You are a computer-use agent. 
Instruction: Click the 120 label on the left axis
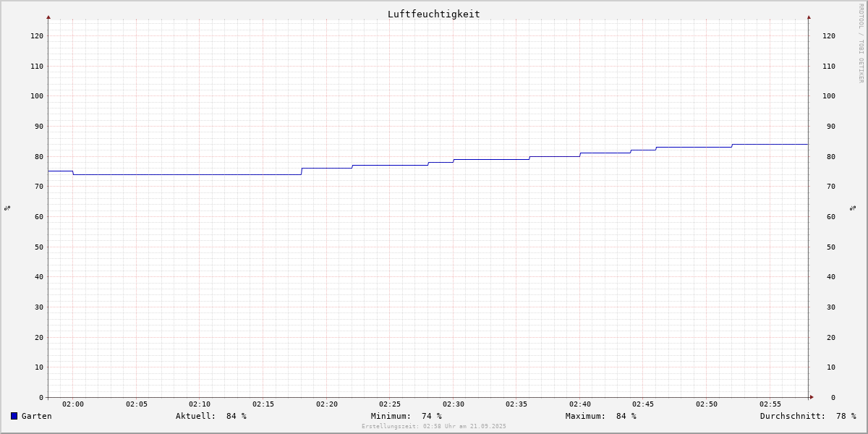[37, 35]
